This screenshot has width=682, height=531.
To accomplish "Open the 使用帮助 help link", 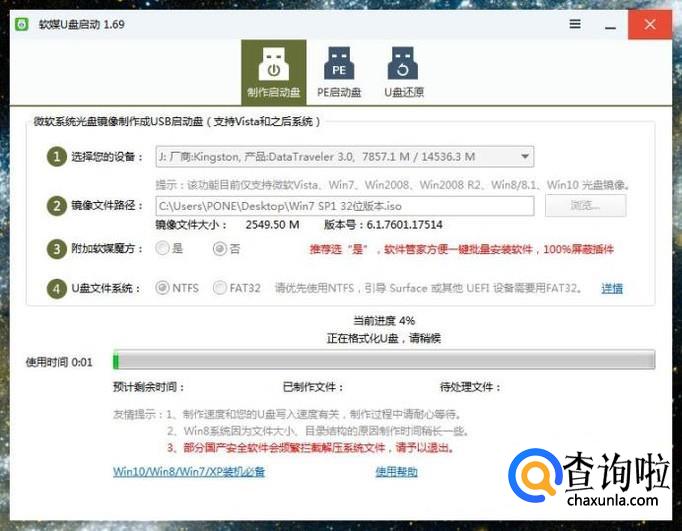I will pyautogui.click(x=396, y=472).
